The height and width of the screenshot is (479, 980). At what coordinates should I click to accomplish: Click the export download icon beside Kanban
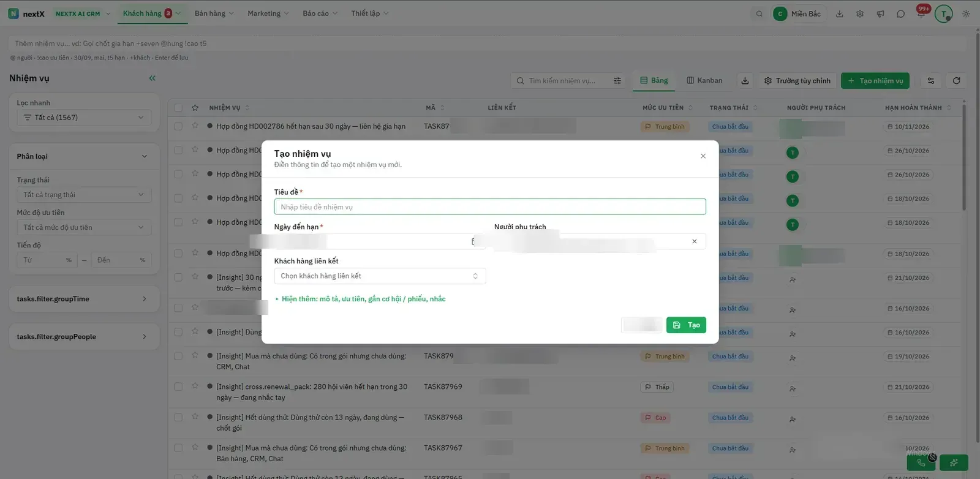tap(745, 81)
